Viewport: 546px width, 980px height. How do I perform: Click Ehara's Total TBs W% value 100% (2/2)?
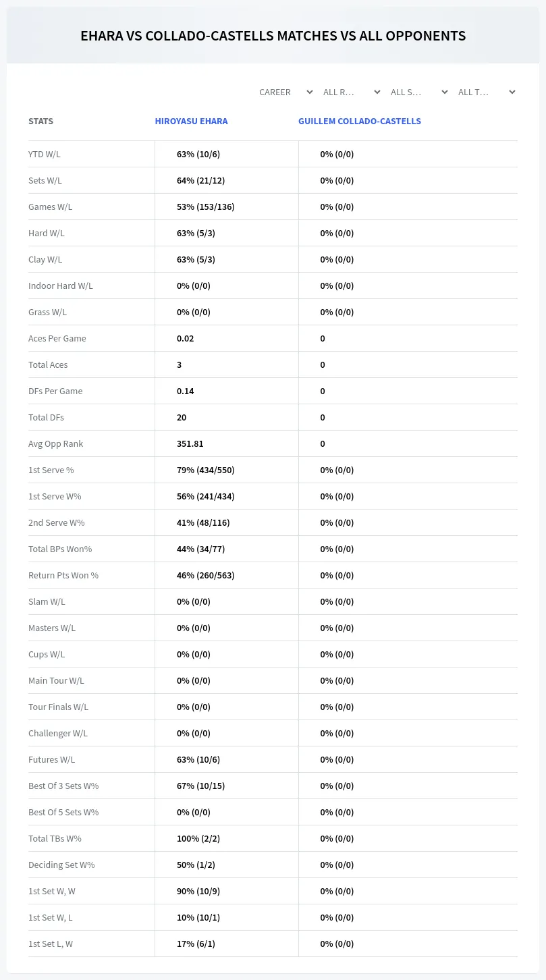198,838
